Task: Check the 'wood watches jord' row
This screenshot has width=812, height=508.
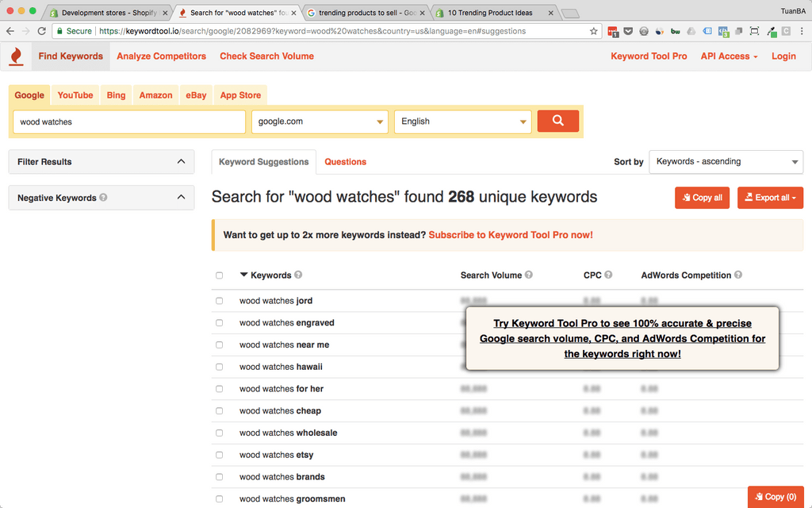Action: (219, 301)
